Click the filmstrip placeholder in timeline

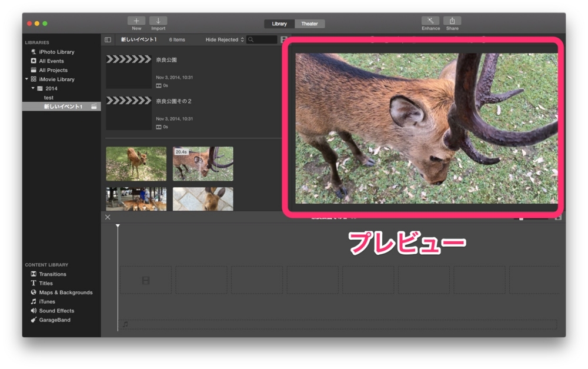(146, 280)
